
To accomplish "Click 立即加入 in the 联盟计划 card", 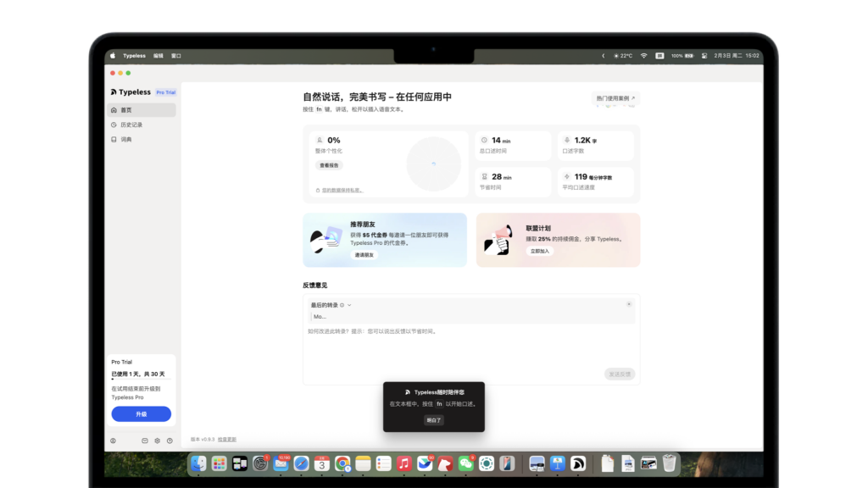I will 540,252.
